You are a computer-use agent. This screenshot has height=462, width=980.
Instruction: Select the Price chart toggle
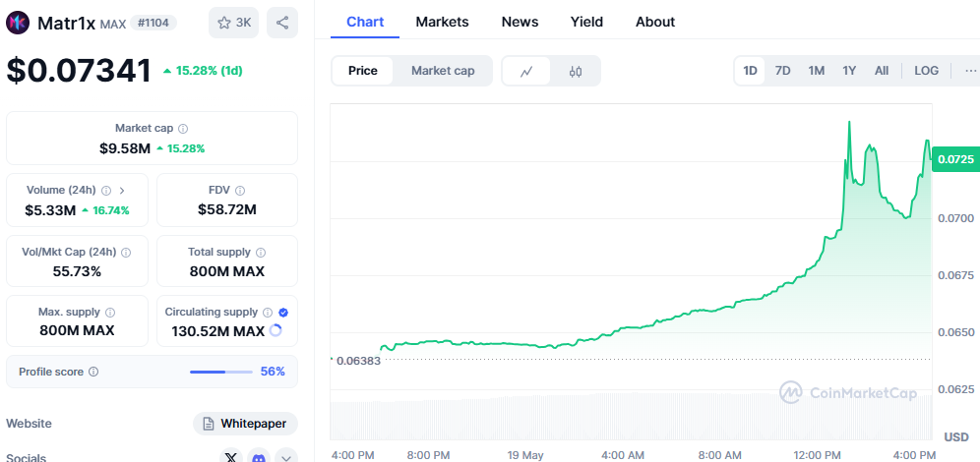click(362, 71)
